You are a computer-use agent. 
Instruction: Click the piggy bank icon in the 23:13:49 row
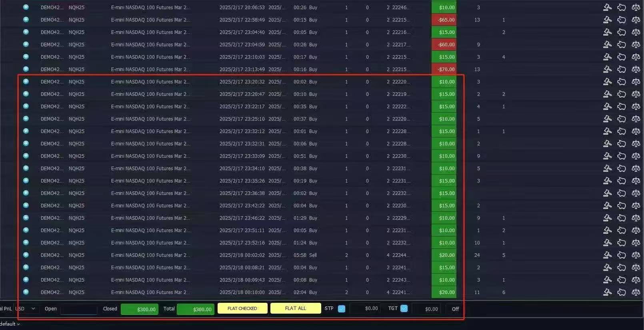(622, 69)
